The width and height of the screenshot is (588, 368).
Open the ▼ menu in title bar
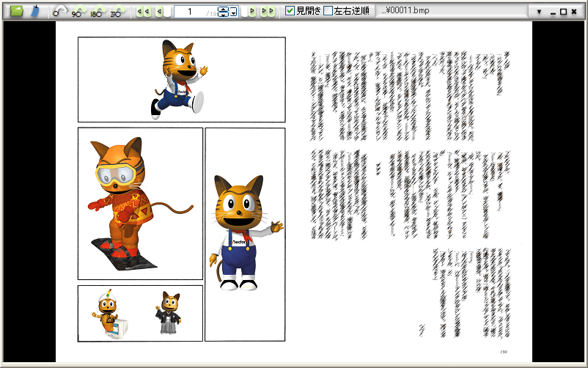click(539, 12)
